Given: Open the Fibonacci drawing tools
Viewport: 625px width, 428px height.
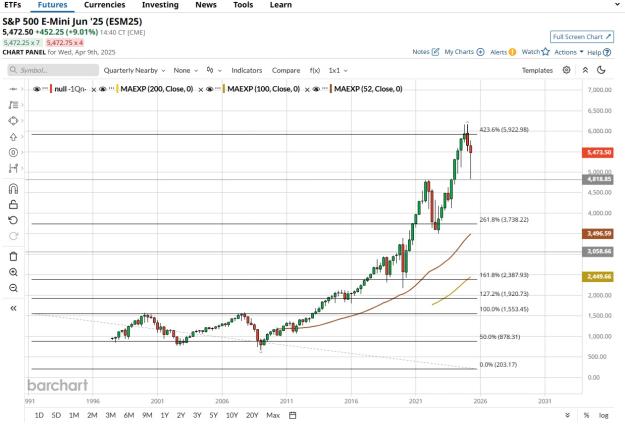Looking at the screenshot, I should (x=13, y=105).
